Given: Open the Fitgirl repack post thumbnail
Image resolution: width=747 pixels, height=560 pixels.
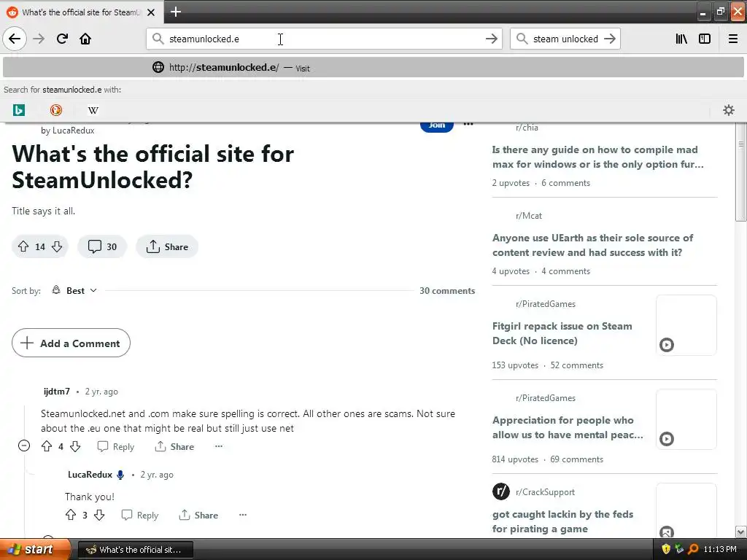Looking at the screenshot, I should point(686,325).
